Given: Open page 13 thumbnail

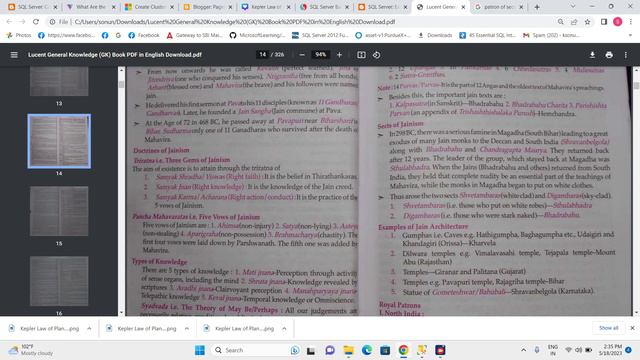Looking at the screenshot, I should pos(59,82).
